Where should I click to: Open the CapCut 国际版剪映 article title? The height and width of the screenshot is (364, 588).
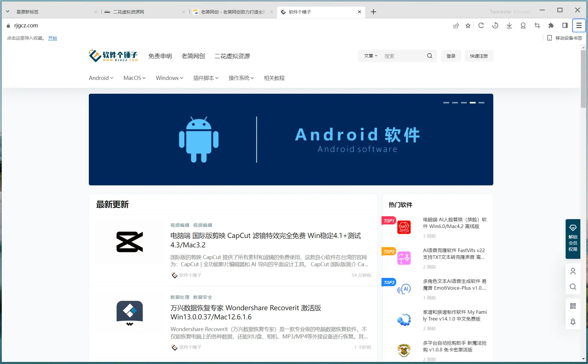point(265,240)
